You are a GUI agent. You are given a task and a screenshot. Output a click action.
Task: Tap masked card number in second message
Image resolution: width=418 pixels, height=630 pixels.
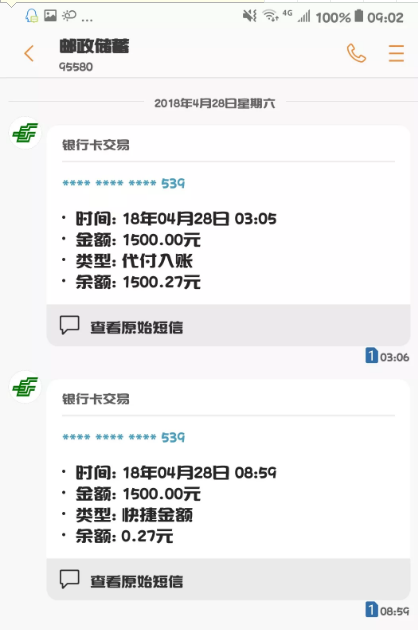point(123,437)
